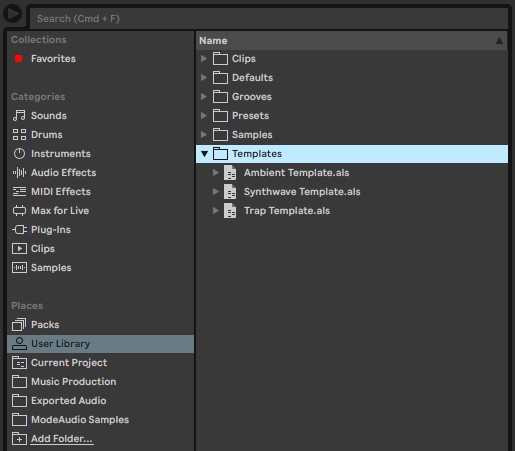Click into the Search field
The image size is (515, 451).
[x=269, y=19]
